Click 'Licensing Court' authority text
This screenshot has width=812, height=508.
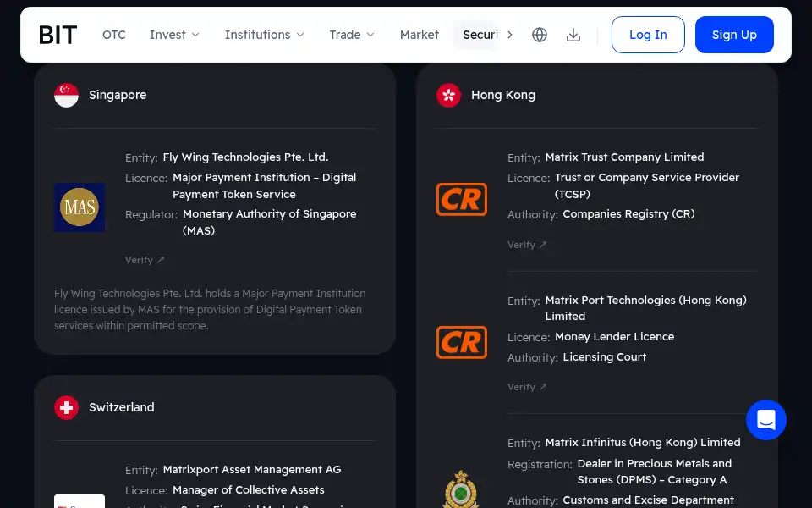pos(604,357)
